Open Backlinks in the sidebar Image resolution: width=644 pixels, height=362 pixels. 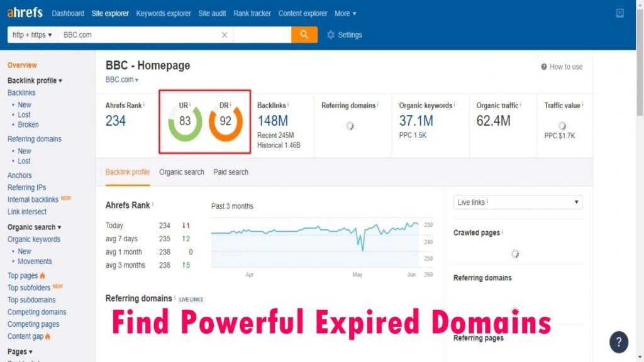point(21,93)
